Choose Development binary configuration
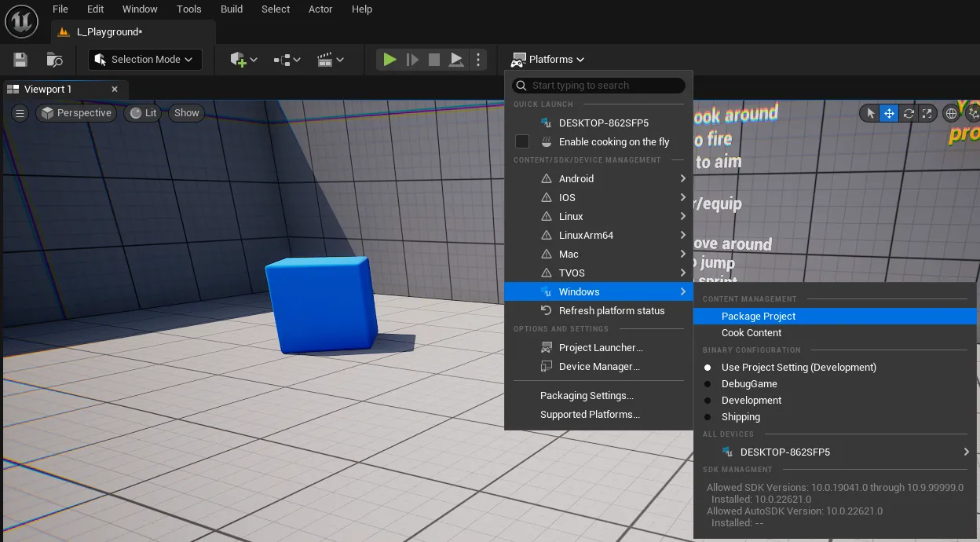 pos(751,401)
